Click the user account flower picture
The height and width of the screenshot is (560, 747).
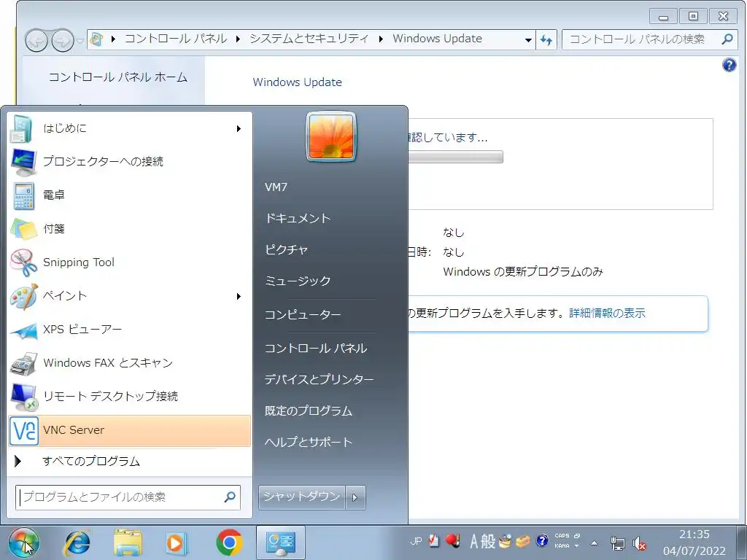pos(331,136)
